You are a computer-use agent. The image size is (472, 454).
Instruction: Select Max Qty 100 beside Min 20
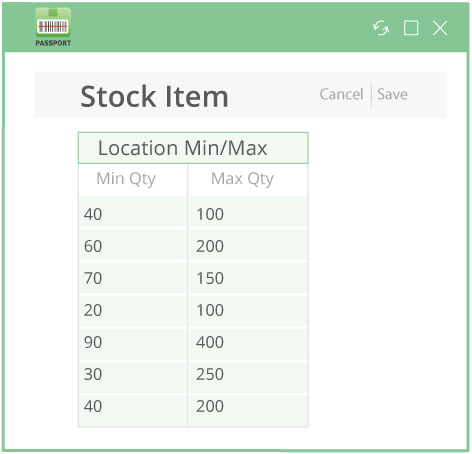248,310
